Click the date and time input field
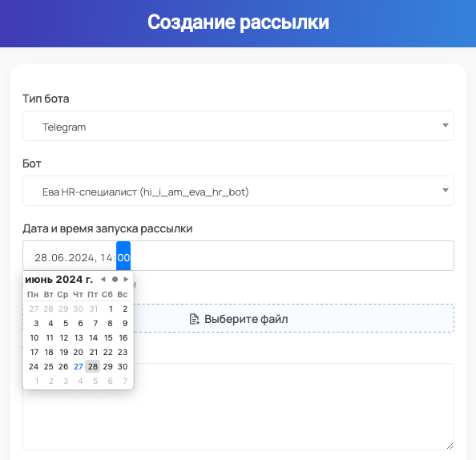This screenshot has height=460, width=476. (x=238, y=256)
